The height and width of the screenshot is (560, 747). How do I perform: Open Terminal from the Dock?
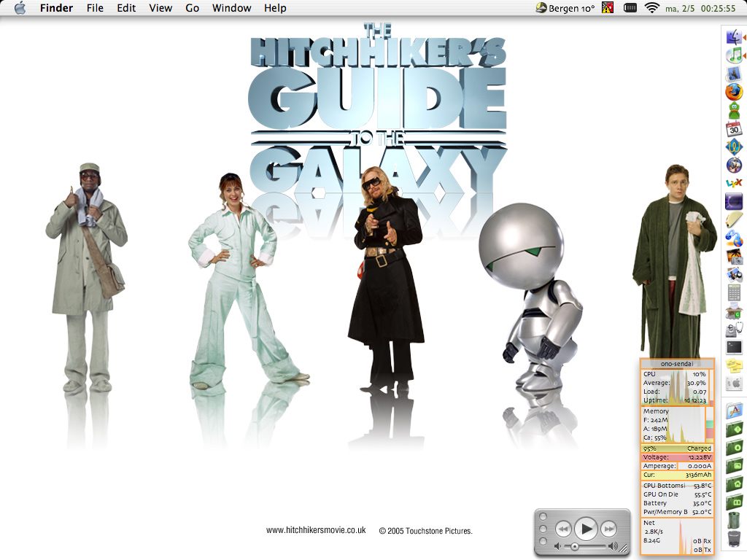(734, 348)
